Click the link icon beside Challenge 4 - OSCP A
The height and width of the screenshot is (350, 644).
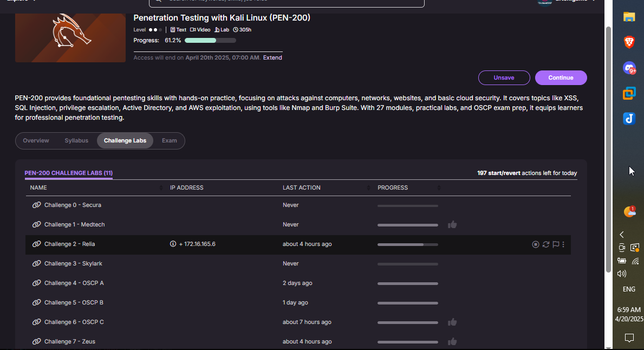(36, 283)
